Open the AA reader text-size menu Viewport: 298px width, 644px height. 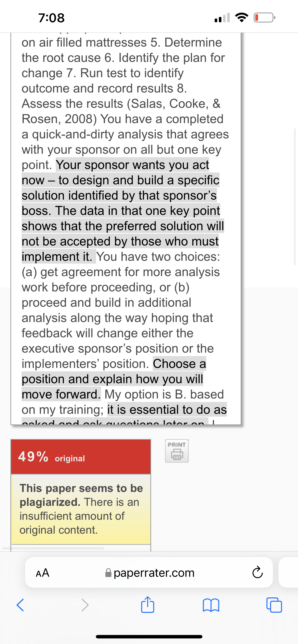point(42,573)
